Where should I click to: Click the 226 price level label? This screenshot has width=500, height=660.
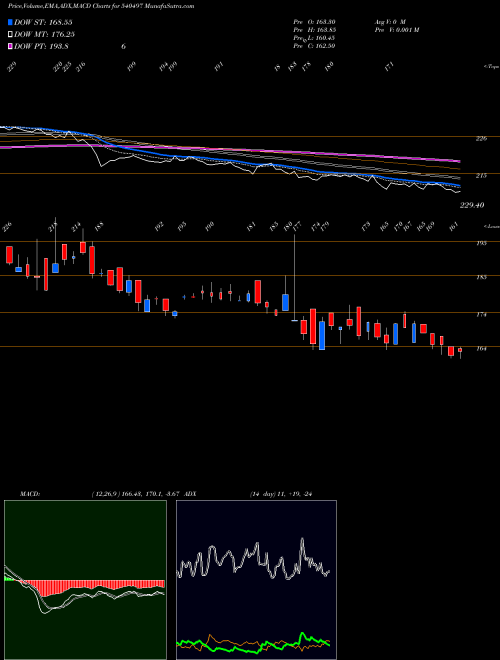(481, 138)
